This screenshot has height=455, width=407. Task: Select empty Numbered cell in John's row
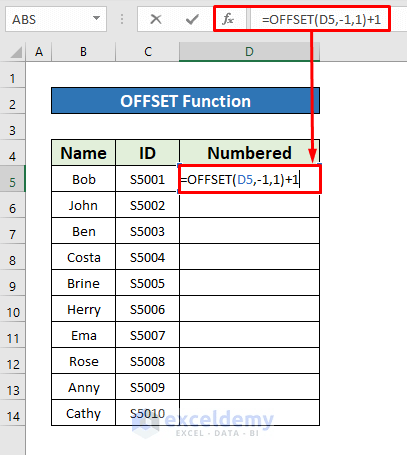pyautogui.click(x=249, y=205)
